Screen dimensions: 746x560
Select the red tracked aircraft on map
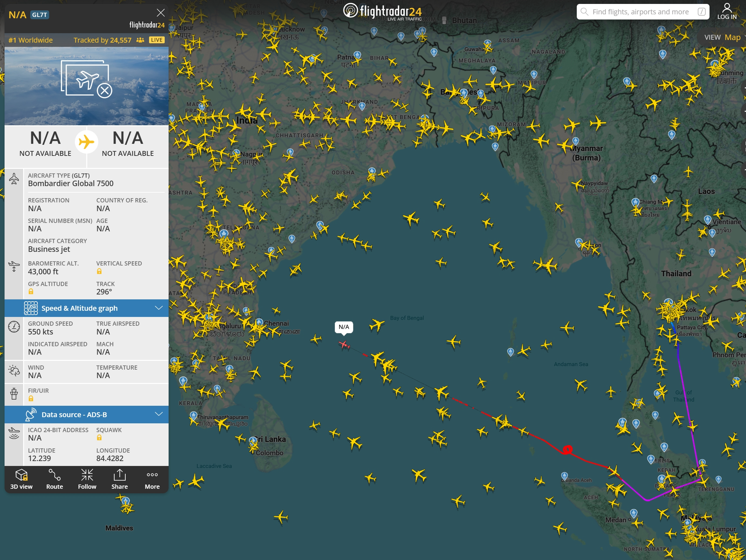click(344, 345)
